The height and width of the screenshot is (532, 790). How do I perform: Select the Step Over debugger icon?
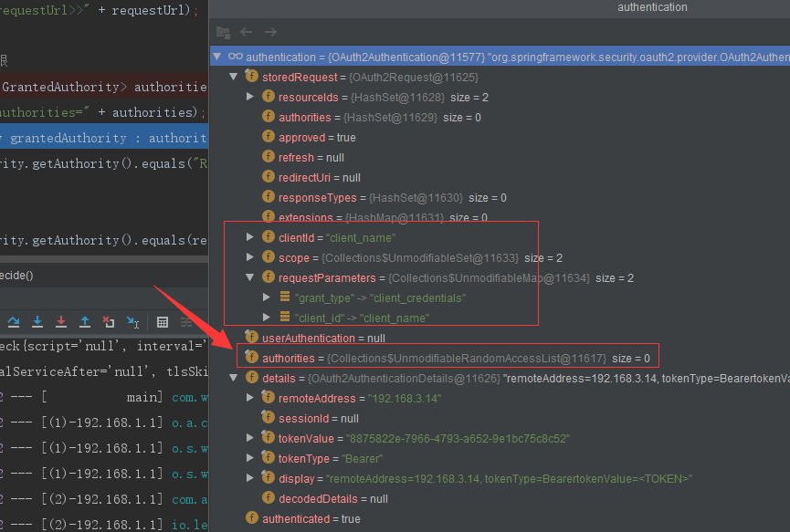14,322
